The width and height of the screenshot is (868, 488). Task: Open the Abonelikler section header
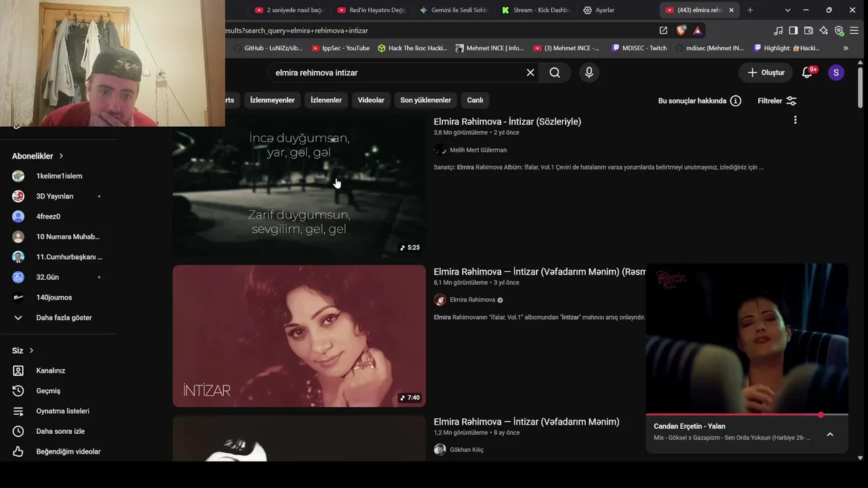38,156
